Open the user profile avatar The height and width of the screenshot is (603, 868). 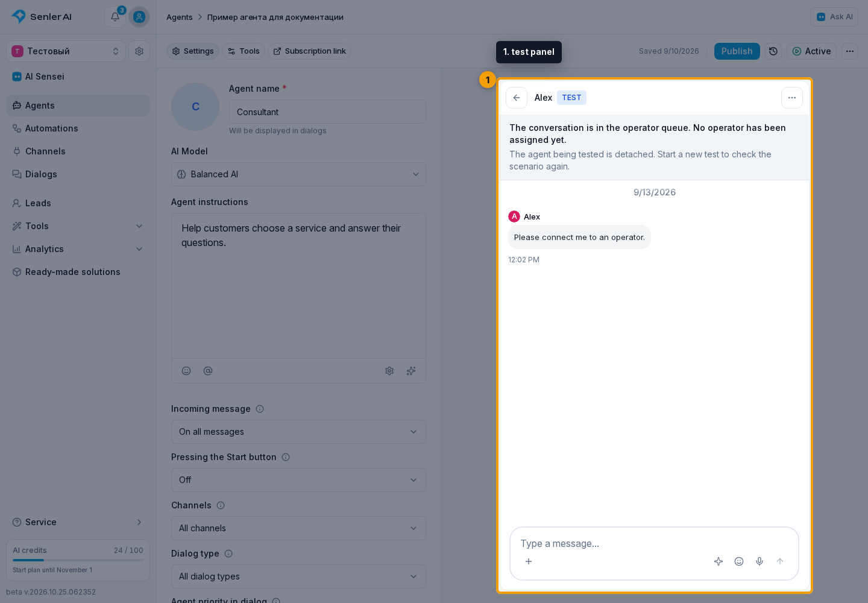pyautogui.click(x=139, y=17)
